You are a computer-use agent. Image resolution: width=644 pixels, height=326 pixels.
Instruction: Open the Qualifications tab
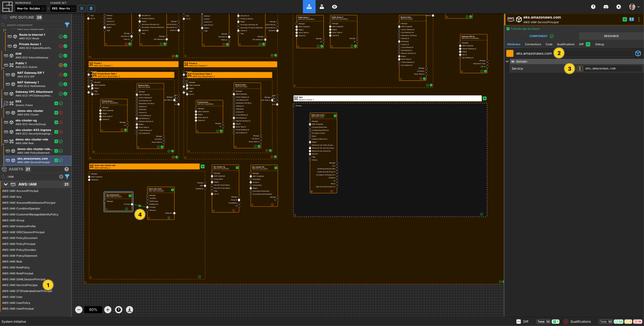click(x=566, y=44)
